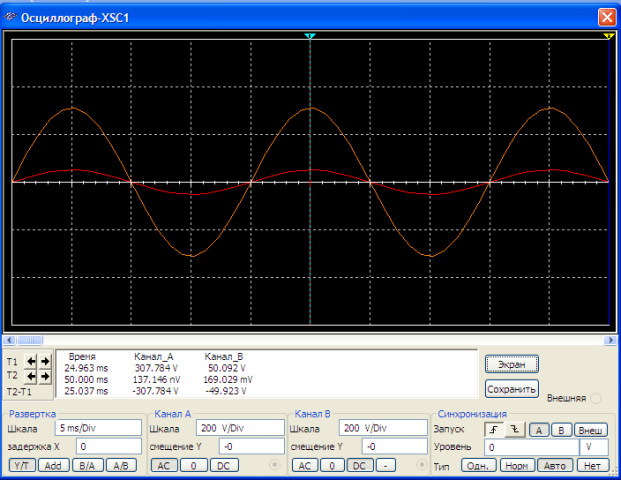Click T1 time value 24.963 ms
621x480 pixels.
click(86, 368)
